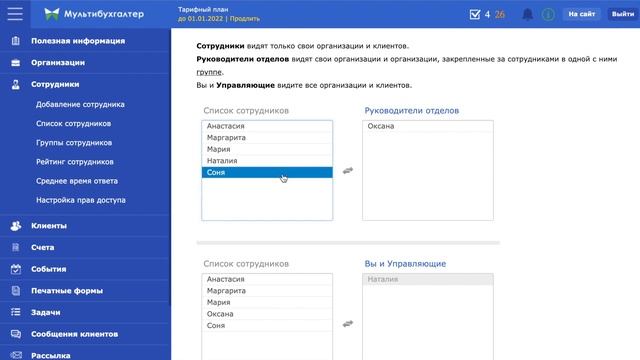
Task: Select Мария in top employee list
Action: [267, 149]
